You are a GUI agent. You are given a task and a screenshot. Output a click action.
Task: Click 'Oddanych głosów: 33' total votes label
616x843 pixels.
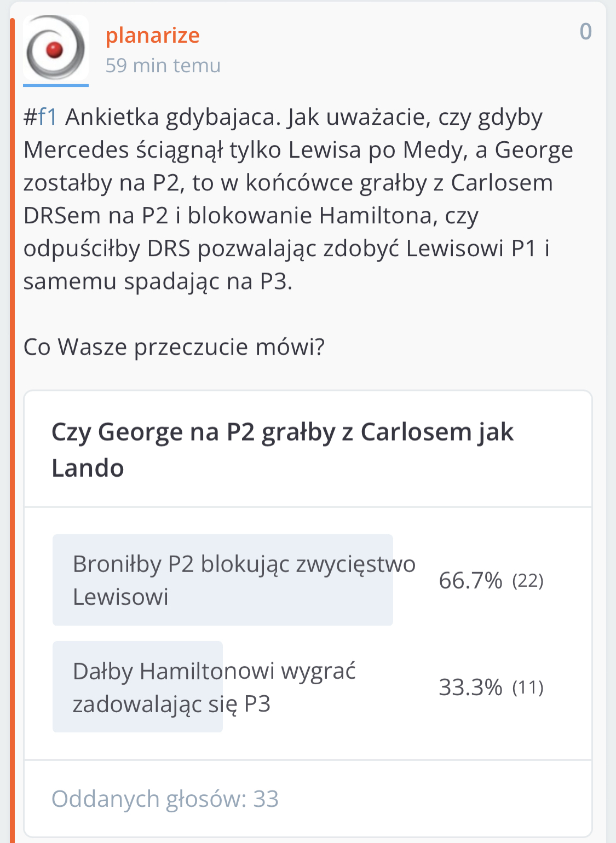pos(165,799)
